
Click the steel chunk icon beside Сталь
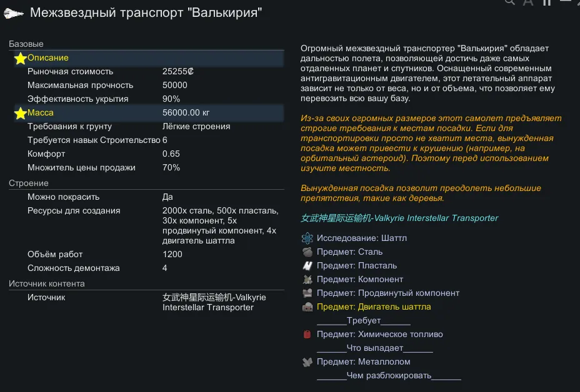307,252
